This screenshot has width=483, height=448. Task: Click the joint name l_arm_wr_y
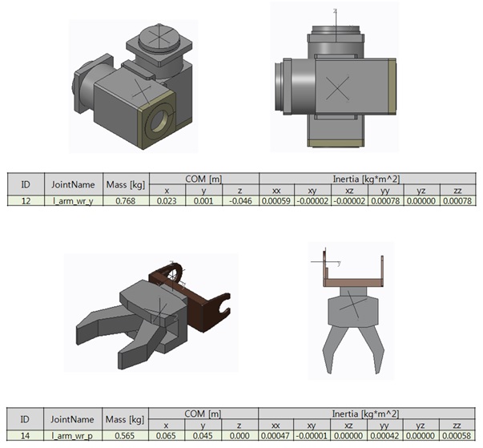(x=74, y=201)
